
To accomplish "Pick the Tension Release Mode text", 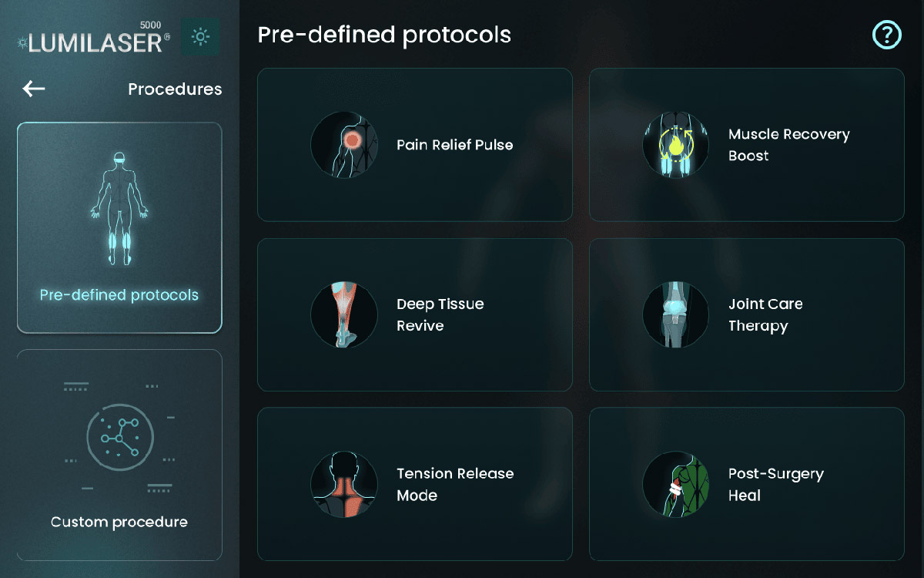I will click(454, 484).
